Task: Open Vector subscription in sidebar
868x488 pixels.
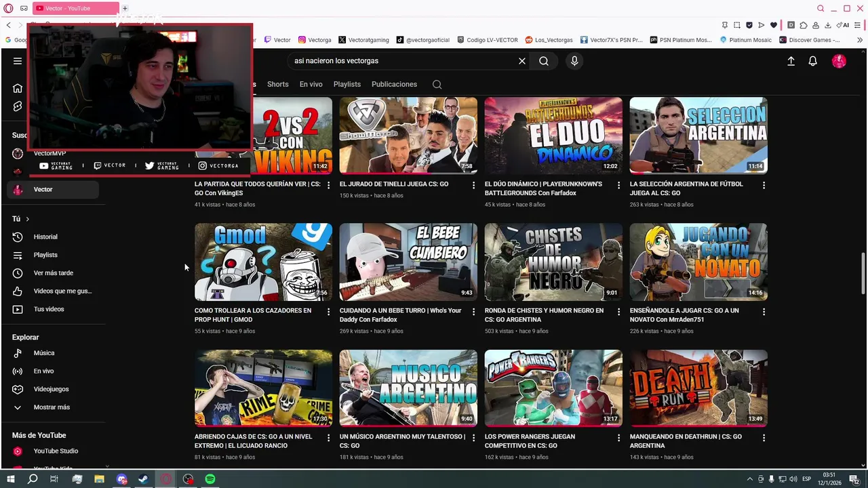Action: (x=53, y=190)
